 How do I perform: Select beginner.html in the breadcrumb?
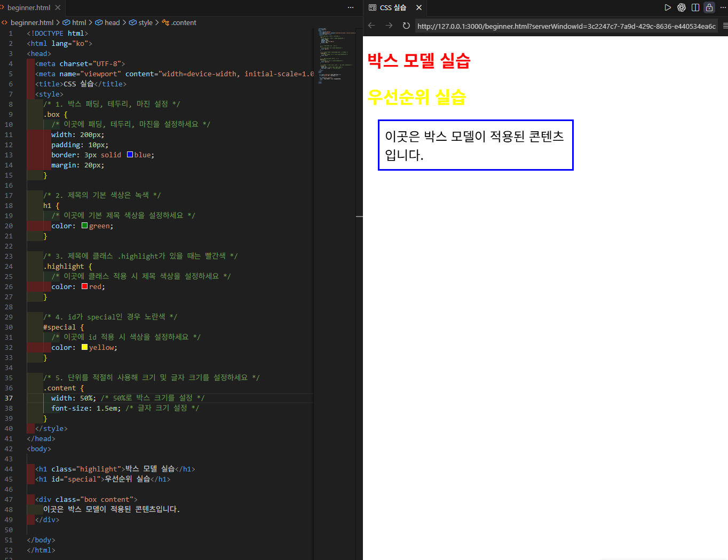[32, 22]
